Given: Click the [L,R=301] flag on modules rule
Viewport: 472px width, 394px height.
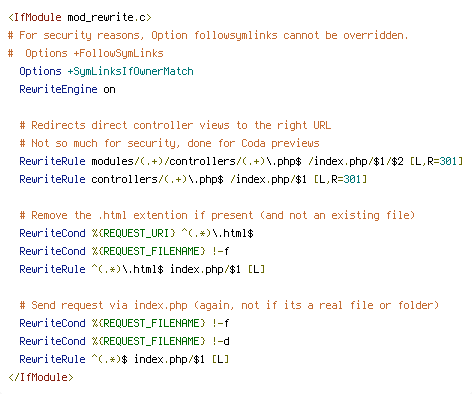Looking at the screenshot, I should tap(436, 161).
